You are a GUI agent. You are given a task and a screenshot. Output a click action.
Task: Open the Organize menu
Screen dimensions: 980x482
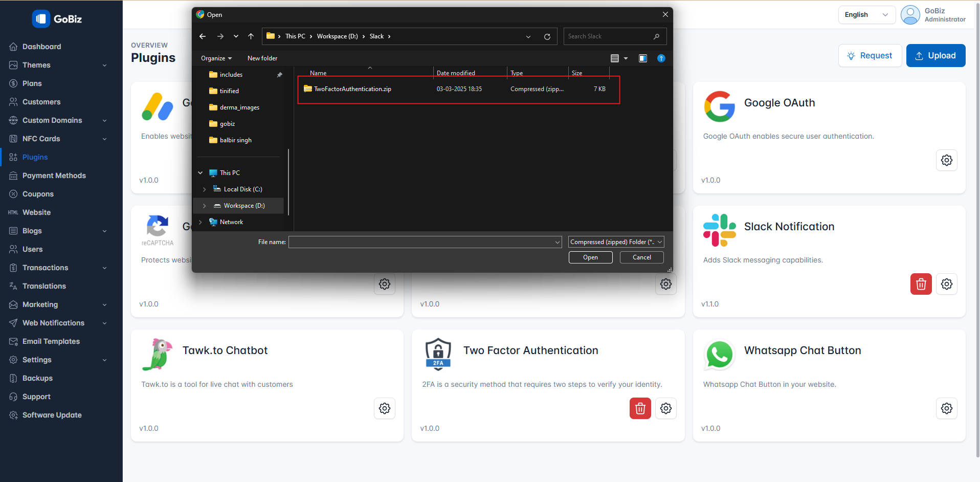[x=216, y=58]
